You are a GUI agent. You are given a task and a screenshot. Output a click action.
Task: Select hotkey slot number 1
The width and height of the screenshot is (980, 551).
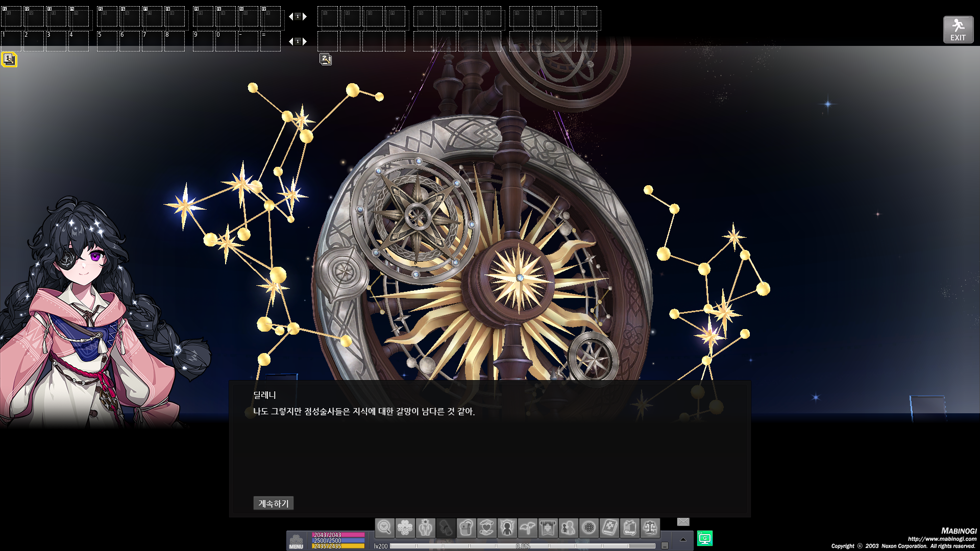pos(11,41)
